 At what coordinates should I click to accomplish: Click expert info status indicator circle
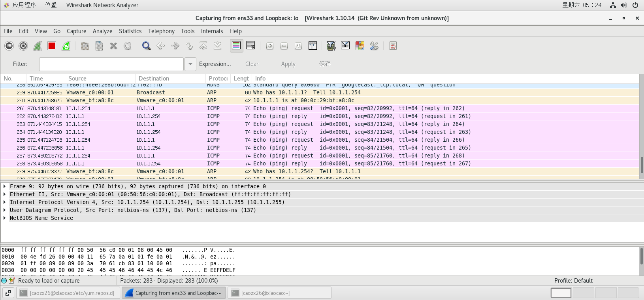[4, 281]
